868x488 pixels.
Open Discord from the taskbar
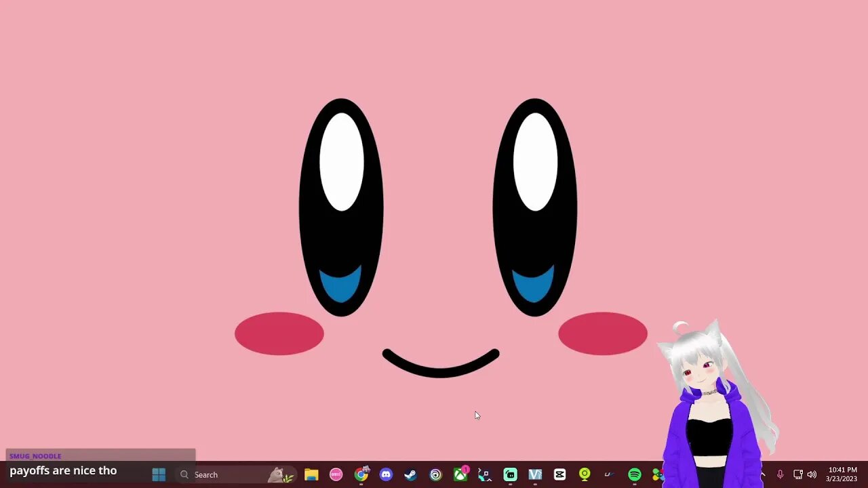[386, 475]
